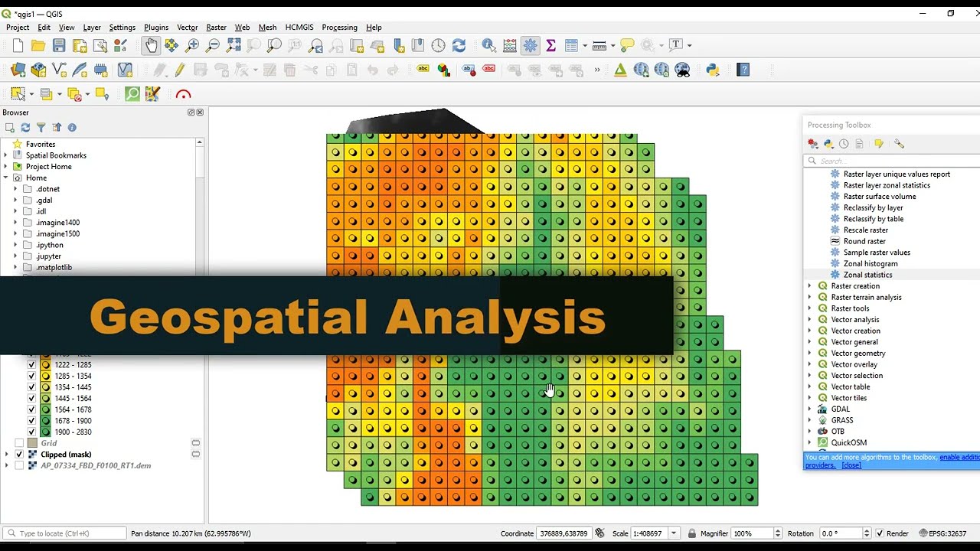
Task: Open the Processing Toolbox history clock icon
Action: pos(844,144)
